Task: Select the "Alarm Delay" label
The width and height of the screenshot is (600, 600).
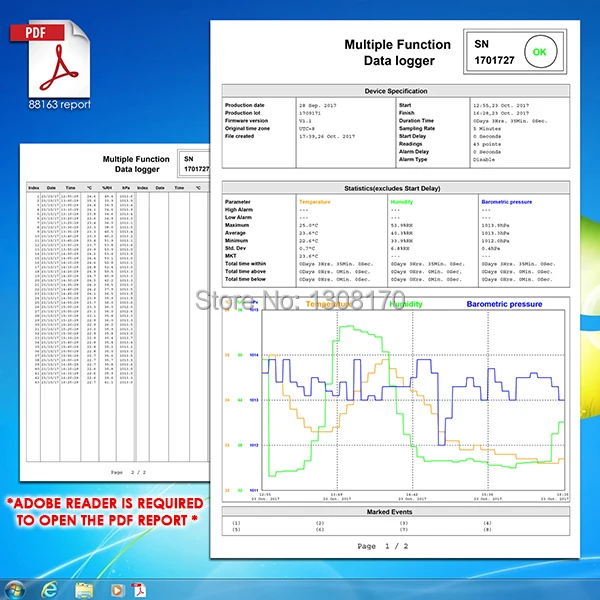Action: point(414,152)
